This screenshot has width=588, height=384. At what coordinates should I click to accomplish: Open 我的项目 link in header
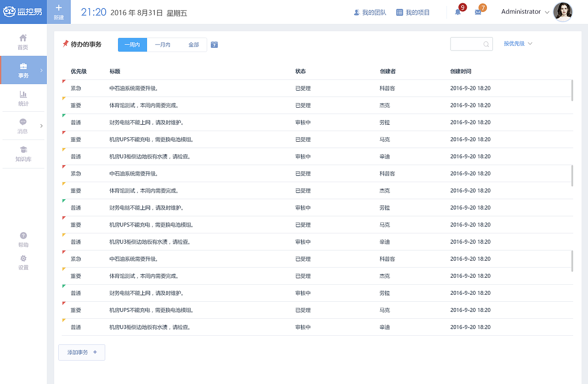(413, 12)
